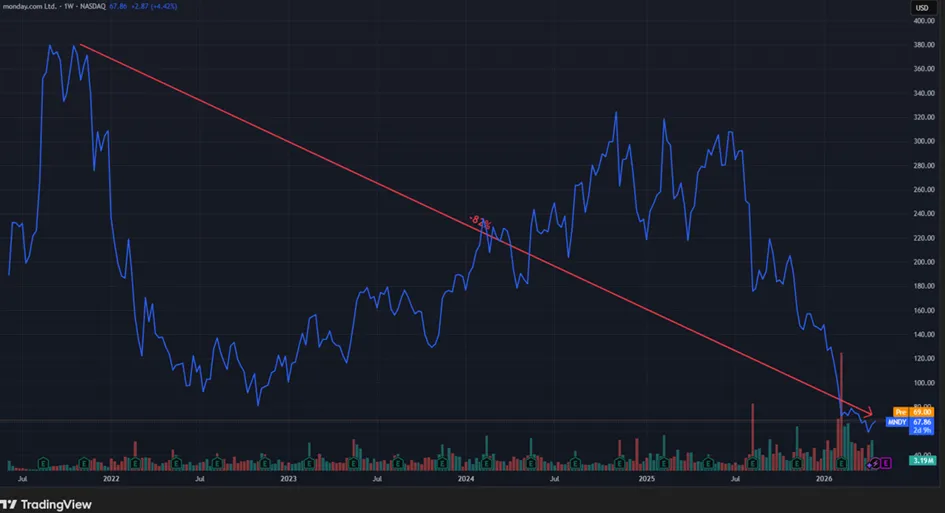The height and width of the screenshot is (513, 945).
Task: Click the 2025 time axis label
Action: pos(647,479)
